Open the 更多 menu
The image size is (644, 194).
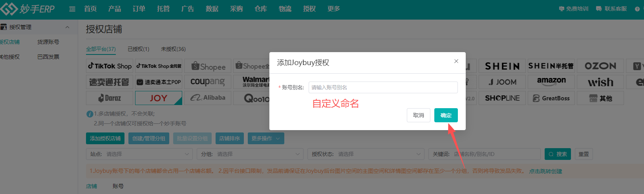[334, 9]
